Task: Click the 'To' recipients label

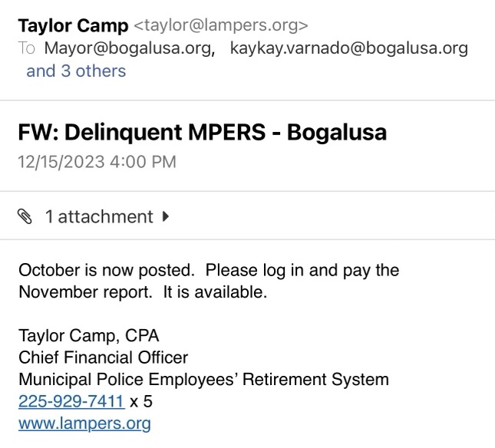Action: 26,48
